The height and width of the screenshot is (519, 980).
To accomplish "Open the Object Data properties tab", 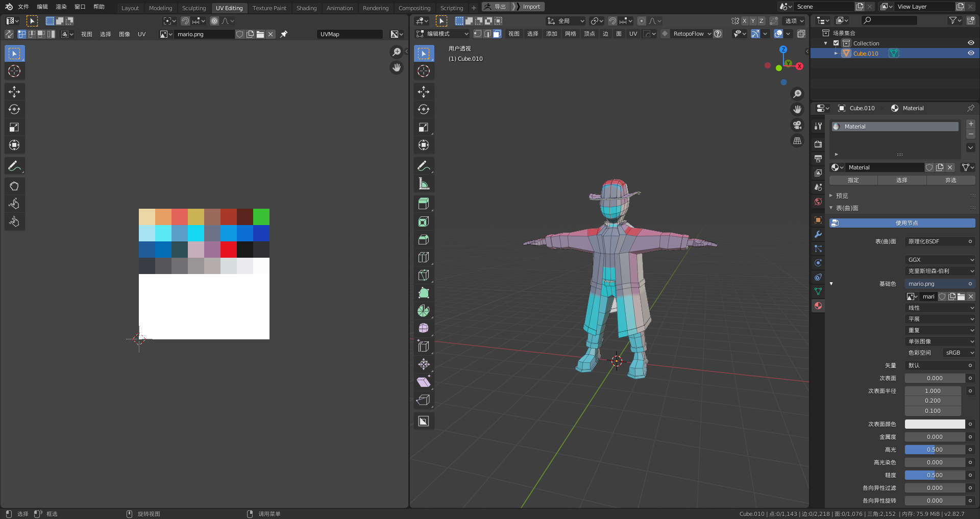I will 818,291.
